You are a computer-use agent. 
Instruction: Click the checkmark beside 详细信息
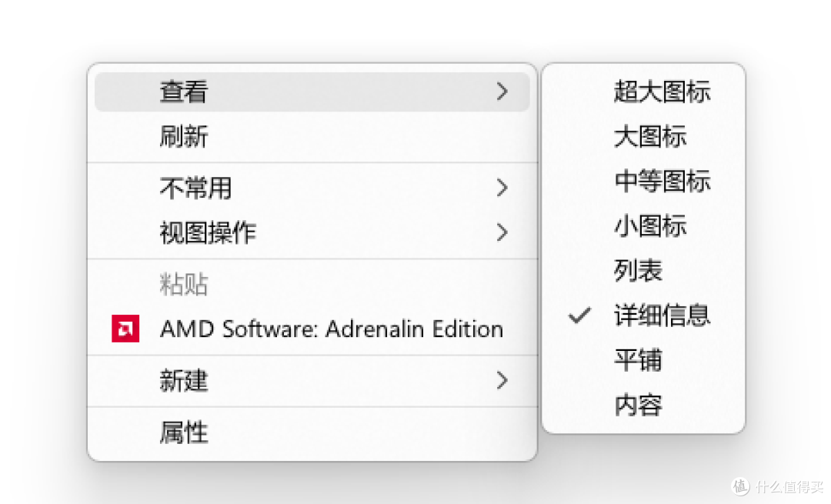579,315
